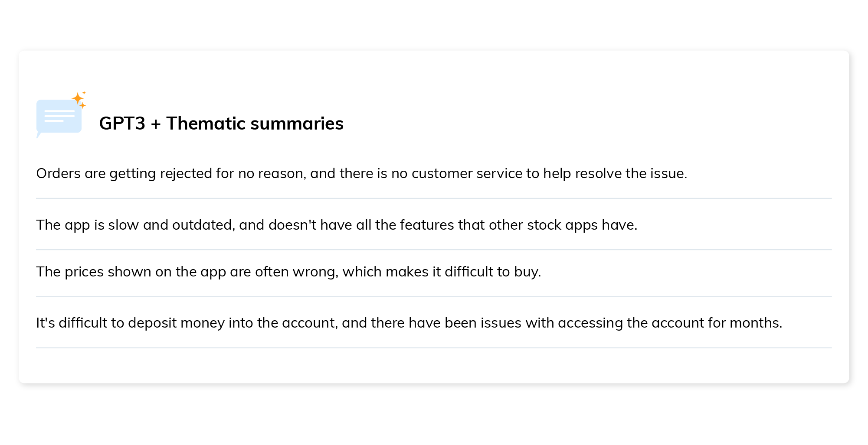Click the word GPT3 in the heading
The height and width of the screenshot is (445, 868).
(122, 123)
